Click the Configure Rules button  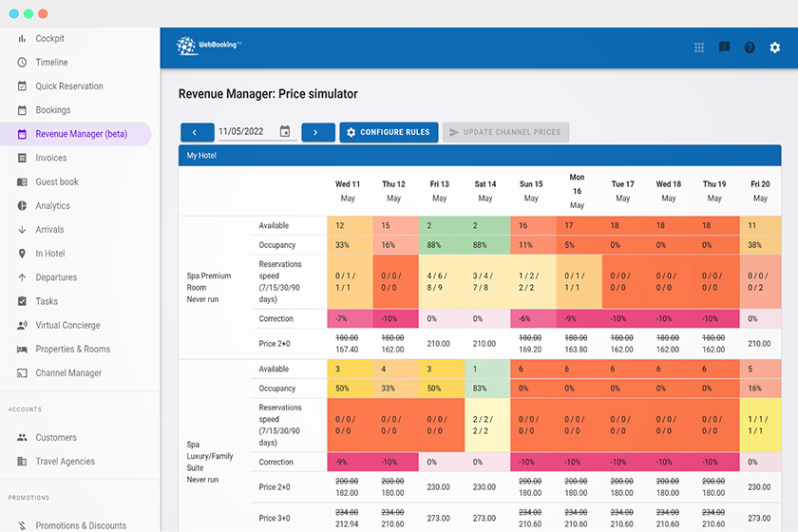point(389,132)
